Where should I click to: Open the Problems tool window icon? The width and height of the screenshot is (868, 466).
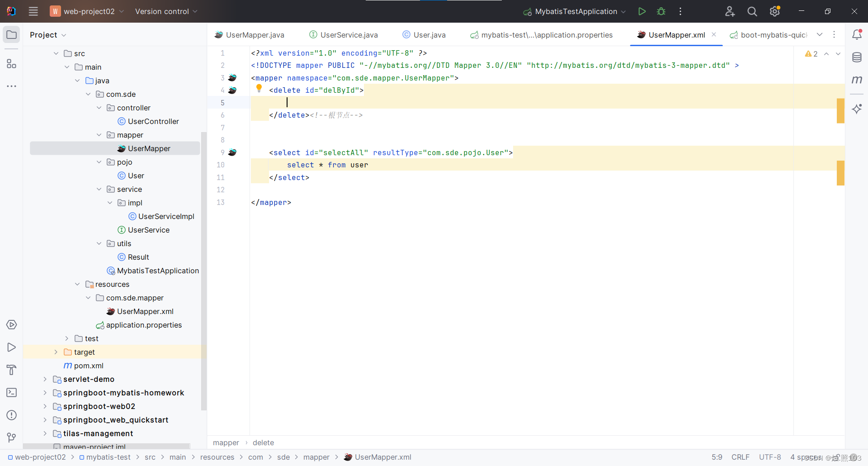point(12,415)
